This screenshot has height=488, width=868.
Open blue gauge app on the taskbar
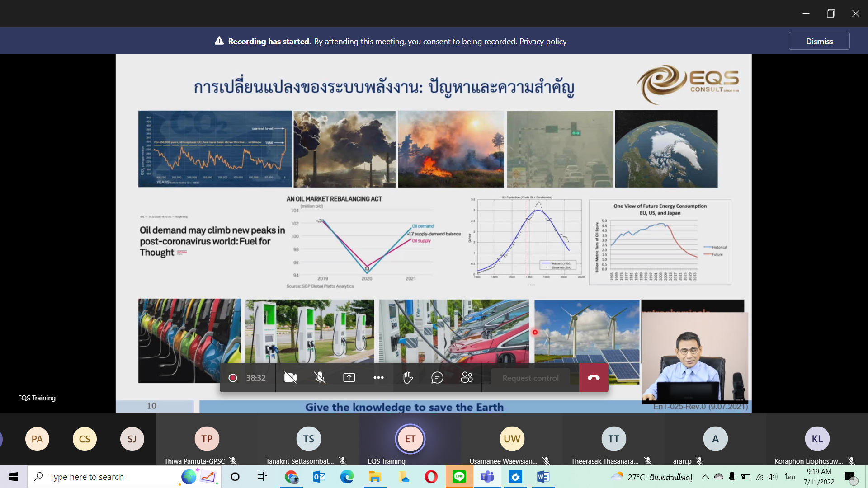(515, 477)
